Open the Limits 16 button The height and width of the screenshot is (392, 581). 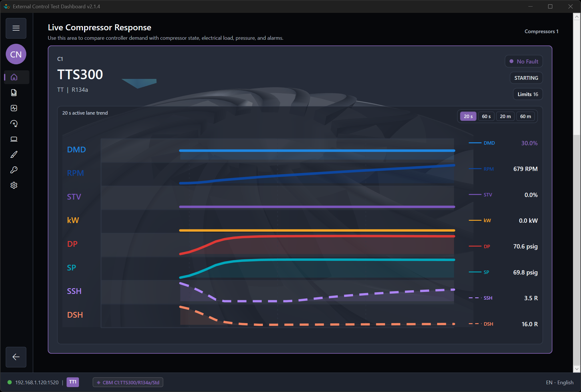tap(528, 94)
